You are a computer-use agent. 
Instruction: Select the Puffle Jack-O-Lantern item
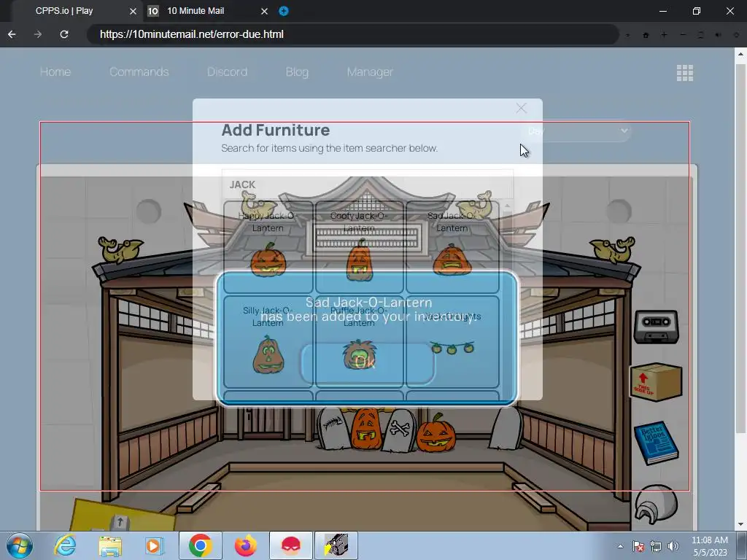[359, 342]
